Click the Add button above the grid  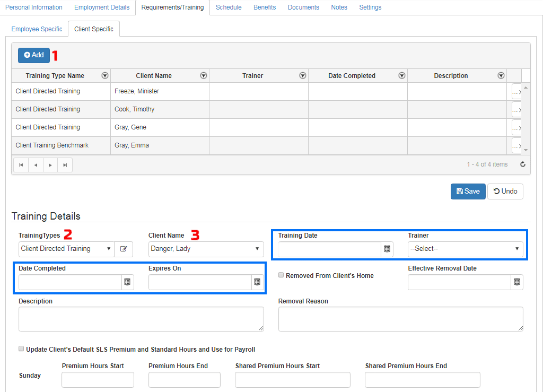[33, 55]
